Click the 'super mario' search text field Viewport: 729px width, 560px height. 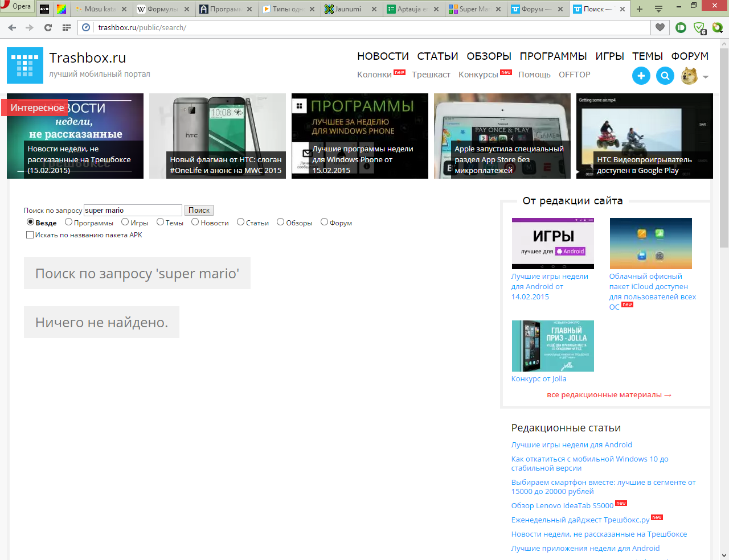[x=133, y=211]
